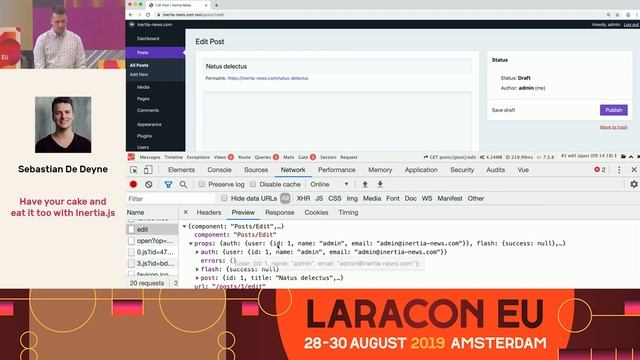Viewport: 640px width, 360px height.
Task: Click the error count badge in DevTools
Action: click(x=600, y=170)
